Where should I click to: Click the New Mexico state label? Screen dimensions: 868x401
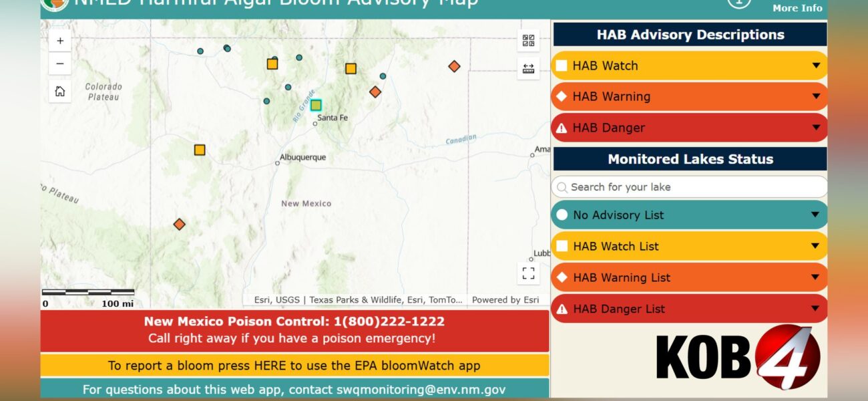(x=306, y=203)
